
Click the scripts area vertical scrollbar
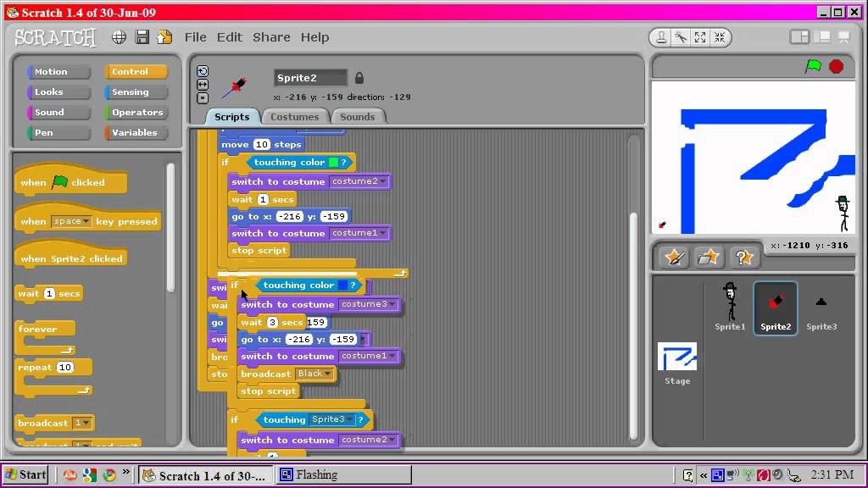pos(633,324)
